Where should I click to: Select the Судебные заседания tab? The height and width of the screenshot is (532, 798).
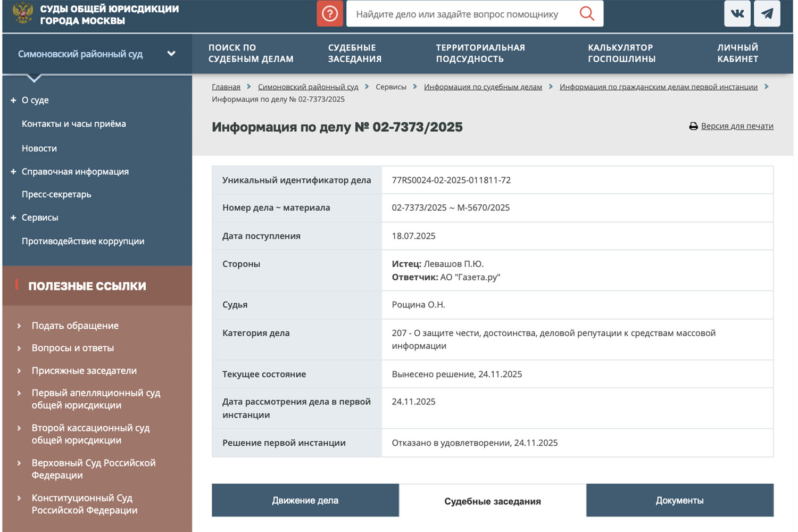pyautogui.click(x=492, y=501)
